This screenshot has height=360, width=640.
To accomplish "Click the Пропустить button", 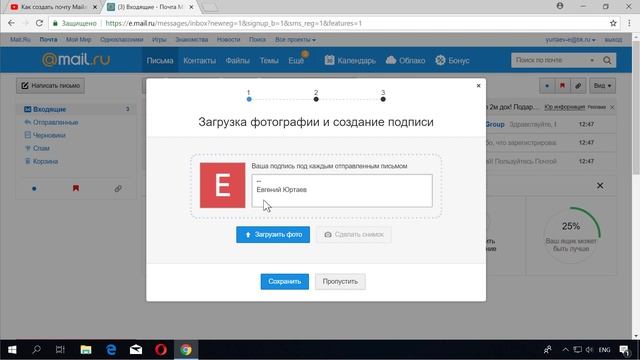I will tap(340, 282).
